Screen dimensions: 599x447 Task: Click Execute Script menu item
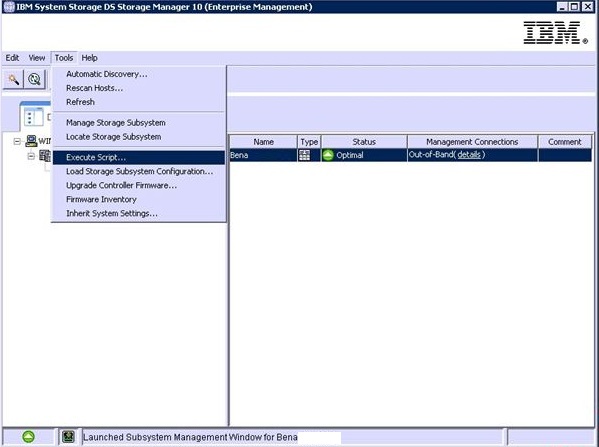(x=139, y=157)
